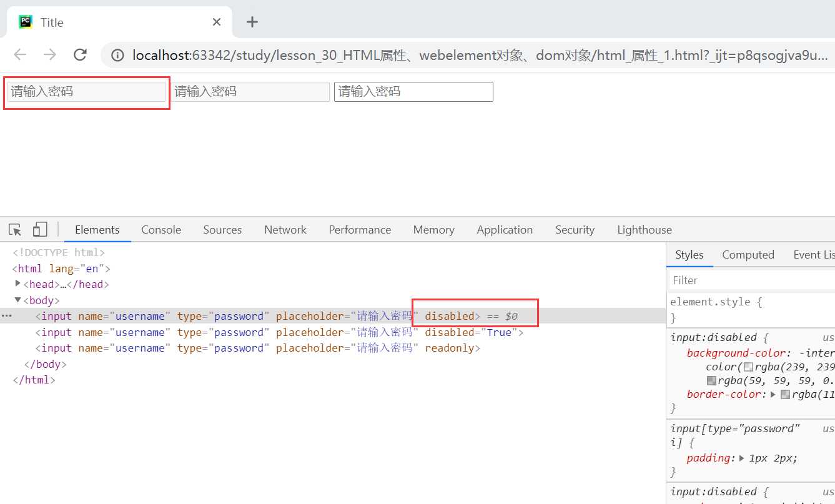Image resolution: width=835 pixels, height=504 pixels.
Task: Click the rgba(59, 59, 59 color swatch
Action: click(x=711, y=380)
